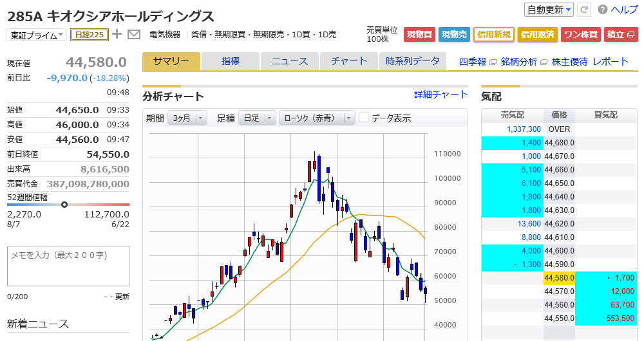This screenshot has height=341, width=644.
Task: Open the ローソク（赤青）chart type dropdown
Action: pos(317,118)
